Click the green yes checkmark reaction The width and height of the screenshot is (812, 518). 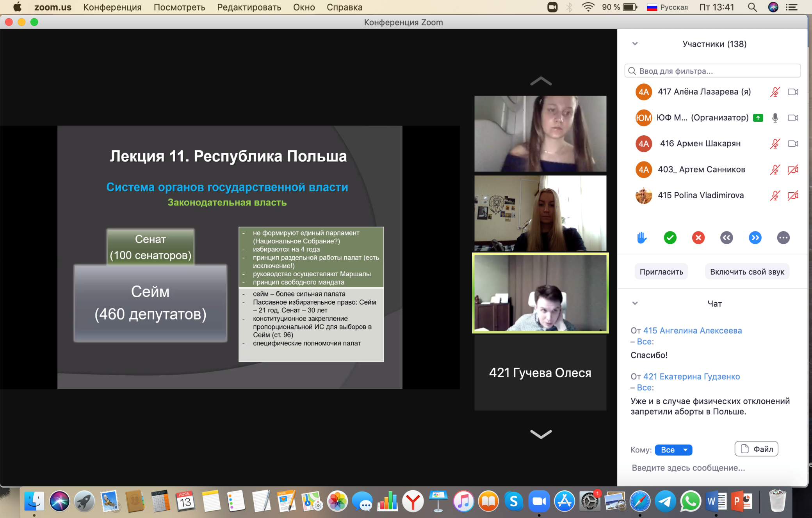pyautogui.click(x=670, y=238)
